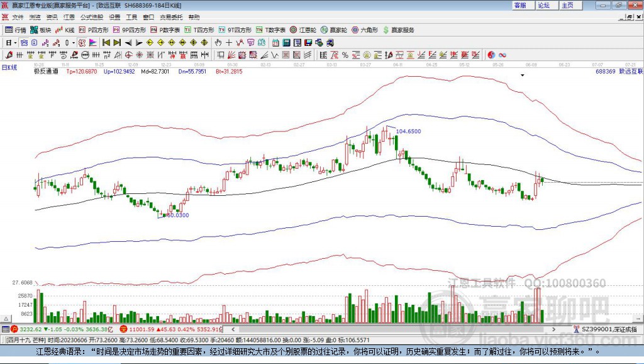Image resolution: width=644 pixels, height=364 pixels.
Task: Open the calculator icon in toolbar
Action: click(x=286, y=43)
